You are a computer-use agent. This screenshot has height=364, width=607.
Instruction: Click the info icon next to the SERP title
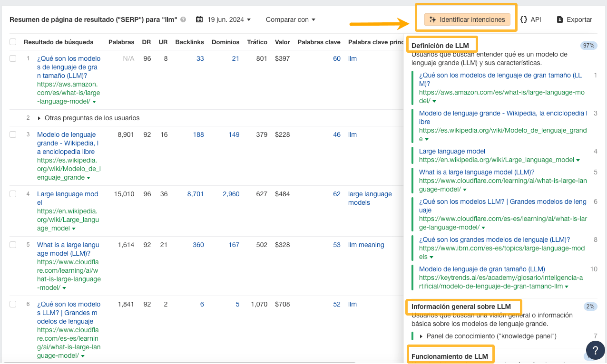pyautogui.click(x=183, y=19)
